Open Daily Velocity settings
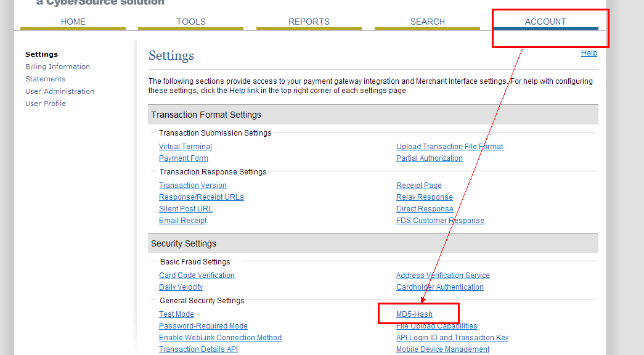The image size is (644, 355). pyautogui.click(x=181, y=287)
